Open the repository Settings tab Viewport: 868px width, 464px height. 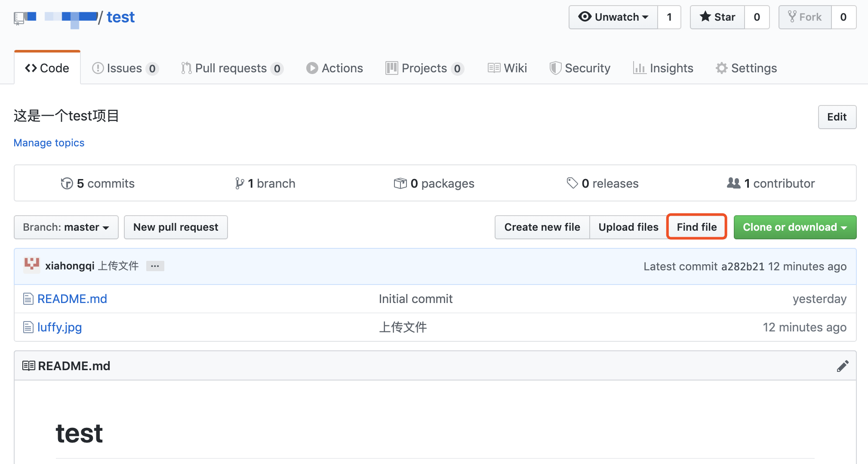click(746, 68)
